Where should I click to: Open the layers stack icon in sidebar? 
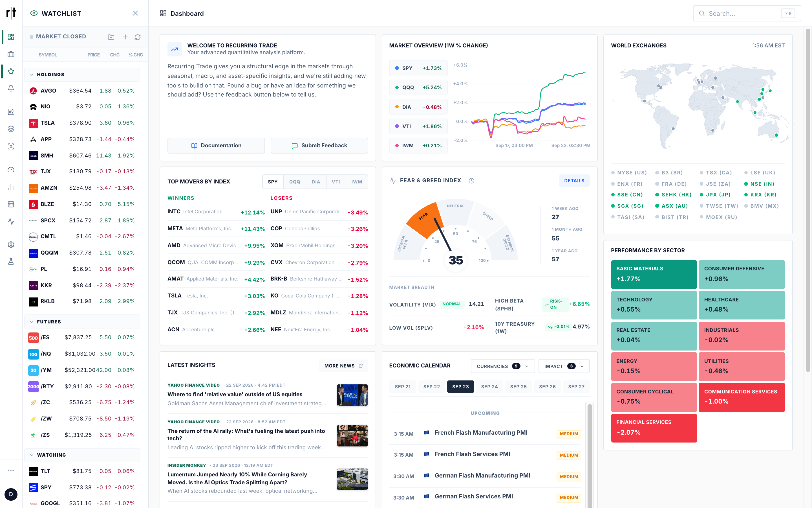click(11, 129)
